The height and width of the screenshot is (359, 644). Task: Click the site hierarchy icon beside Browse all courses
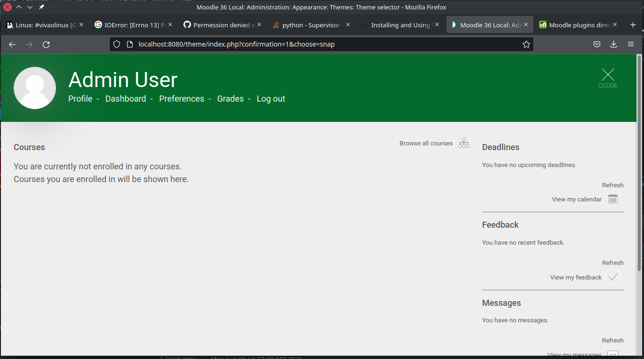click(464, 143)
